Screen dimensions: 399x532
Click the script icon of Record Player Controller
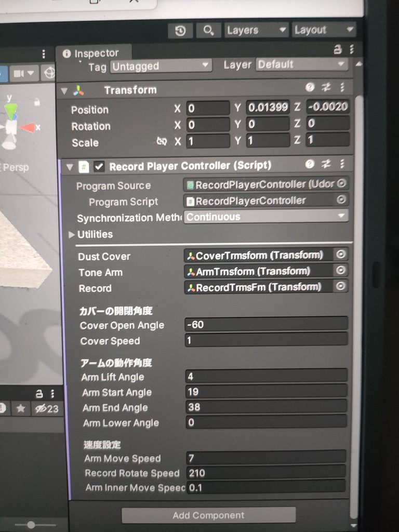(84, 167)
